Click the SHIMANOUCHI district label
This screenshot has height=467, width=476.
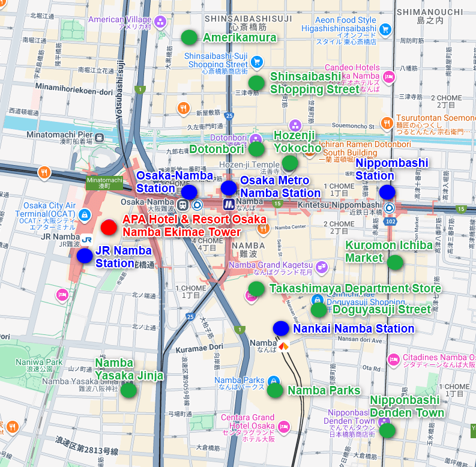(430, 12)
